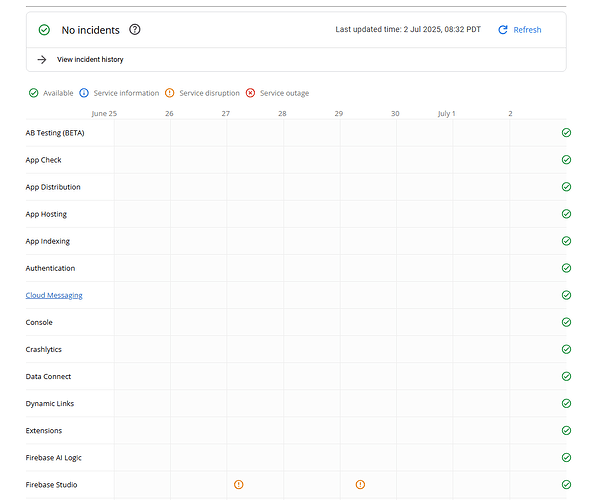The width and height of the screenshot is (597, 500).
Task: Click Console status checkmark
Action: (x=566, y=322)
